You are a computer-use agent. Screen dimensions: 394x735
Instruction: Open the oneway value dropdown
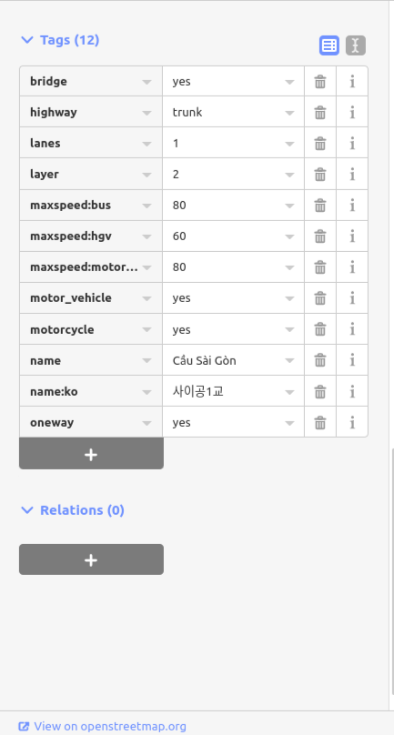click(290, 423)
